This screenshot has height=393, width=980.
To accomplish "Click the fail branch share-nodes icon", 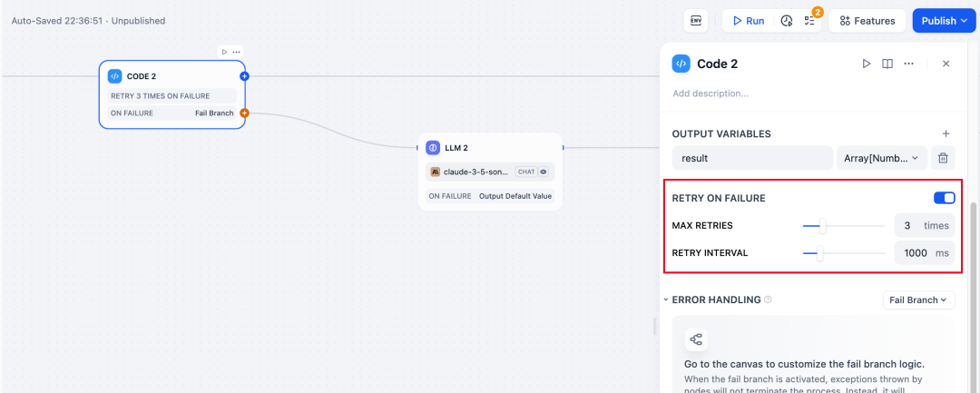I will (x=696, y=339).
